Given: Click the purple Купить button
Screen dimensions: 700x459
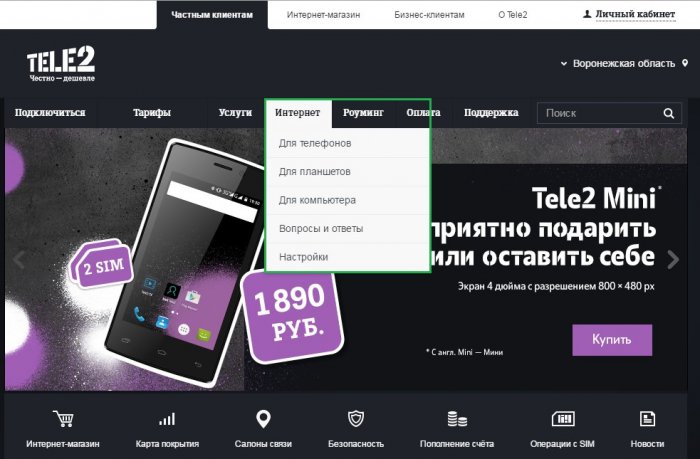Looking at the screenshot, I should click(612, 340).
